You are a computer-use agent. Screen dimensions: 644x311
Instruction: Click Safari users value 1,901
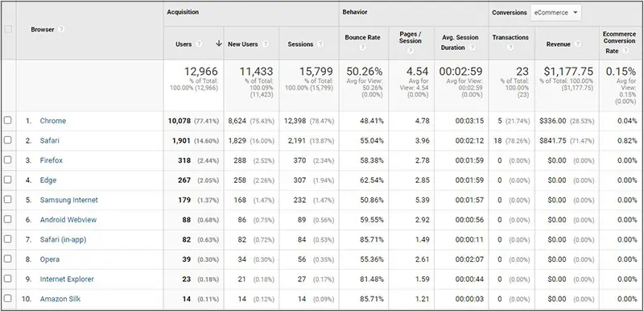[x=181, y=140]
